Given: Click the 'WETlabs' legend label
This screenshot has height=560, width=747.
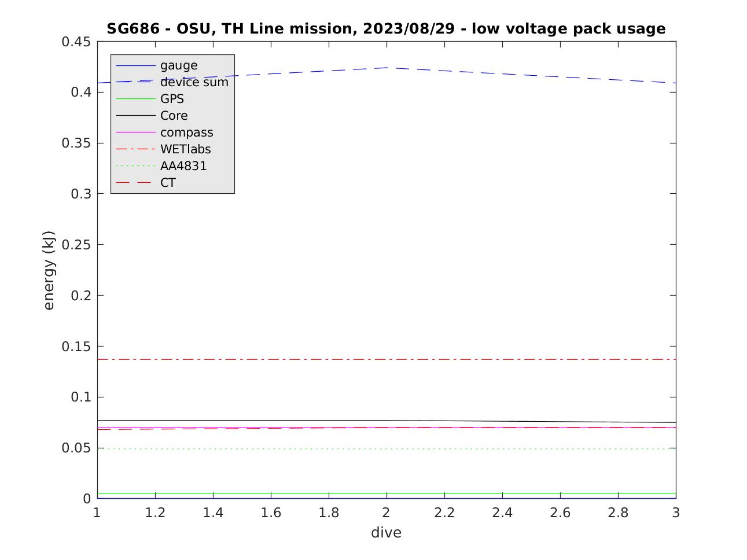Looking at the screenshot, I should (185, 149).
